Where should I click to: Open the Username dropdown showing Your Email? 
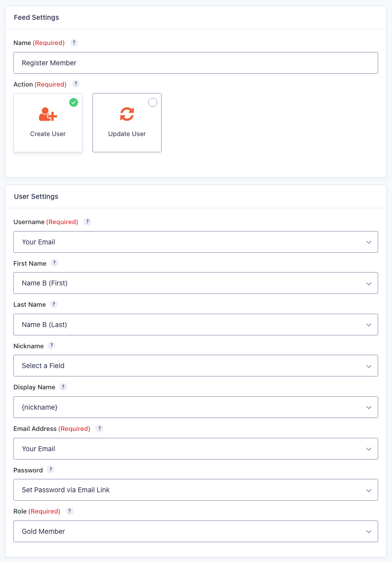pyautogui.click(x=196, y=242)
